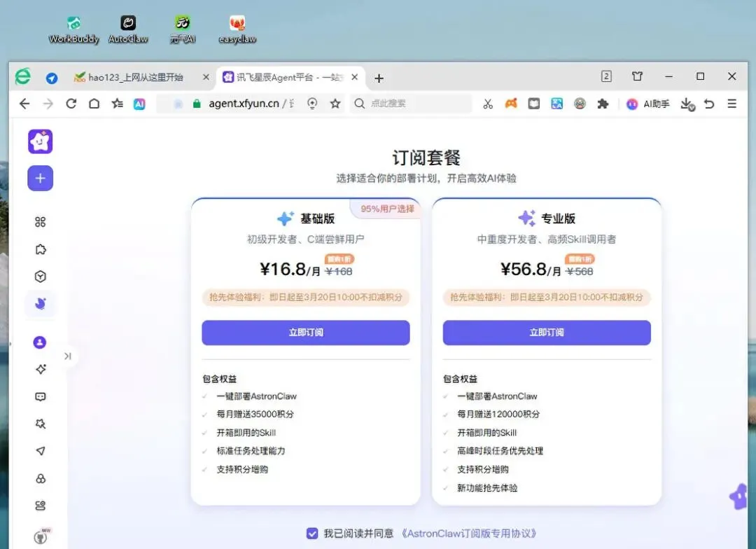This screenshot has width=756, height=549.
Task: Open the scissors screenshot tool
Action: (488, 104)
